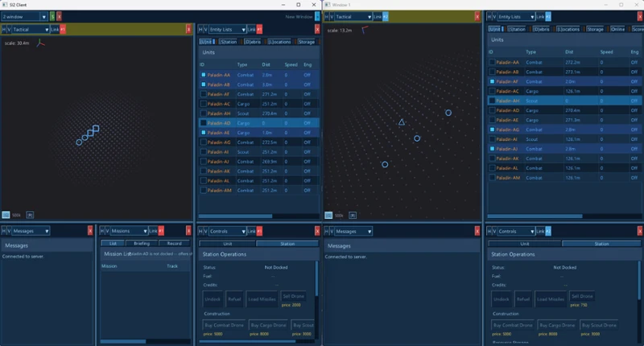Click the blue New Window plus button
The height and width of the screenshot is (346, 644).
(x=317, y=16)
